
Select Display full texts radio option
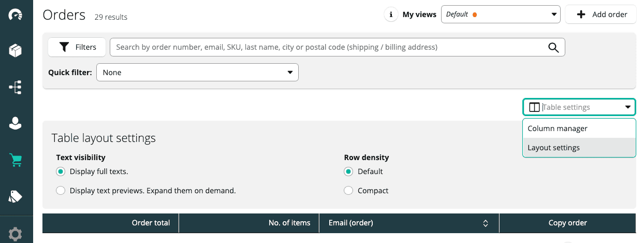pos(61,171)
